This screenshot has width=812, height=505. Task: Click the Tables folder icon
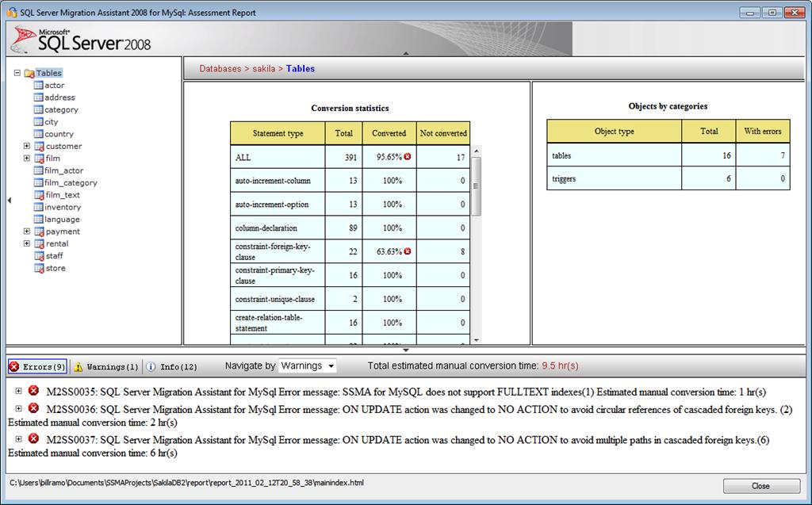[x=29, y=73]
